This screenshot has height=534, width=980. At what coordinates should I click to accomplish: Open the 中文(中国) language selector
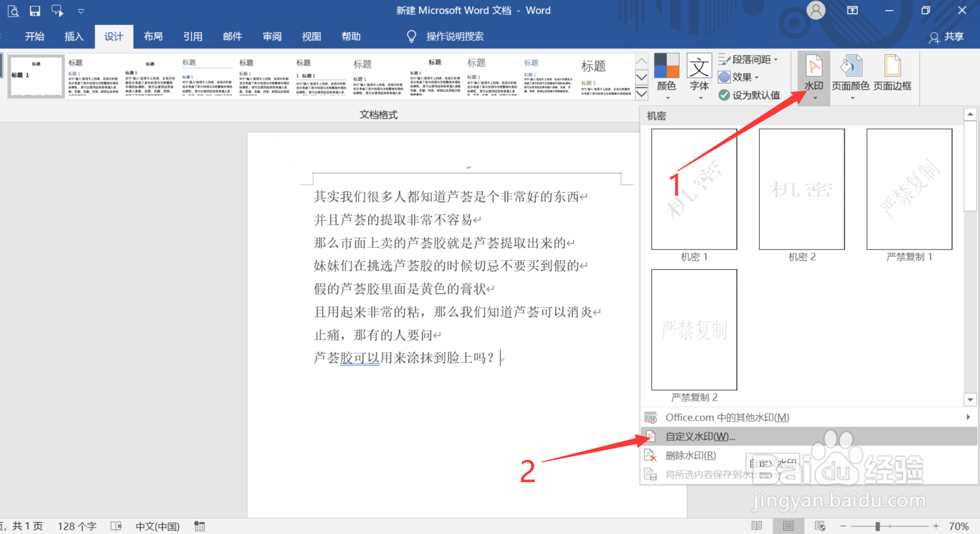point(156,525)
